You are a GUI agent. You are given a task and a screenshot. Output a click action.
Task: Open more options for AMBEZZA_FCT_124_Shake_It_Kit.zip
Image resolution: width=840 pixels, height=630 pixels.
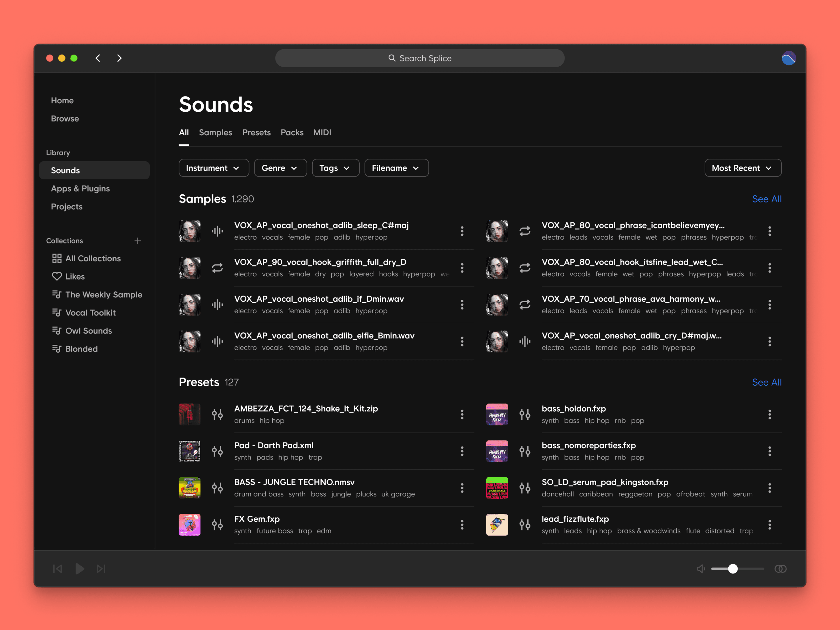tap(462, 414)
